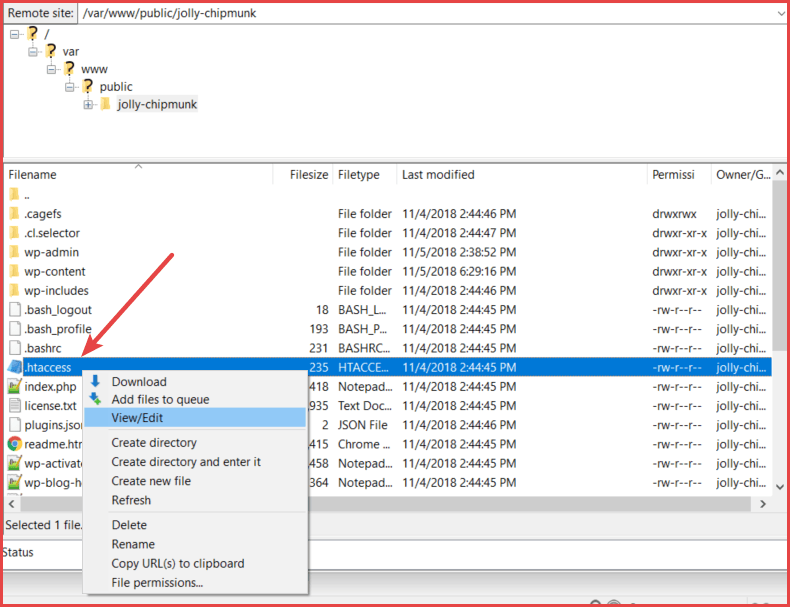
Task: Click the wp-content folder icon
Action: pyautogui.click(x=14, y=271)
